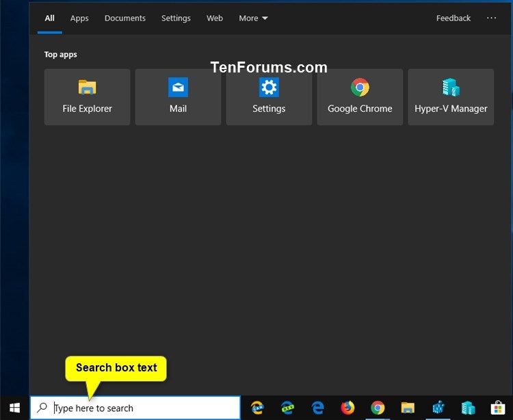The height and width of the screenshot is (420, 513).
Task: Open File Explorer on the taskbar
Action: click(x=408, y=408)
